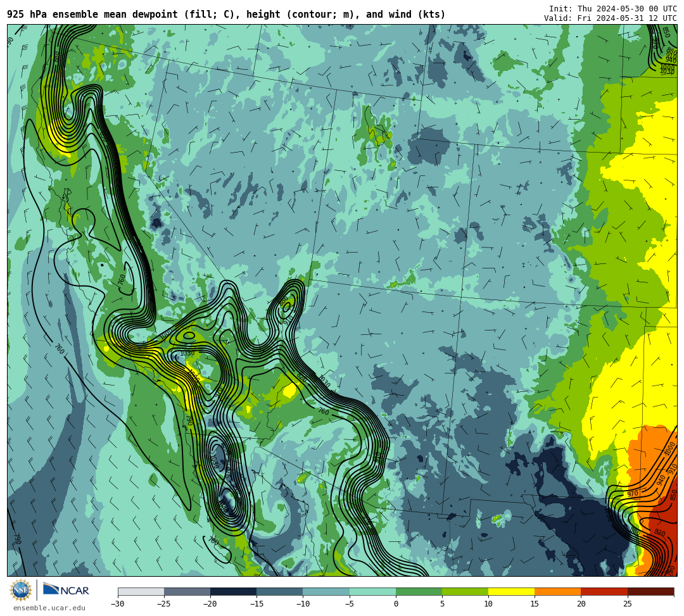Click the colorbar tick label '15'

pyautogui.click(x=535, y=604)
